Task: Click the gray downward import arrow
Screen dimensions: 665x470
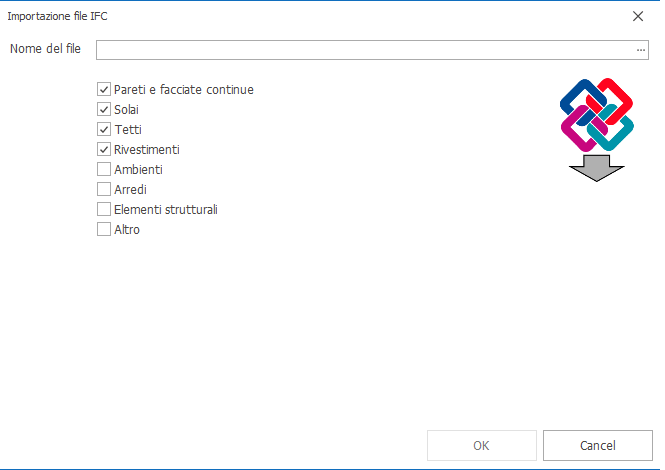Action: pos(597,168)
